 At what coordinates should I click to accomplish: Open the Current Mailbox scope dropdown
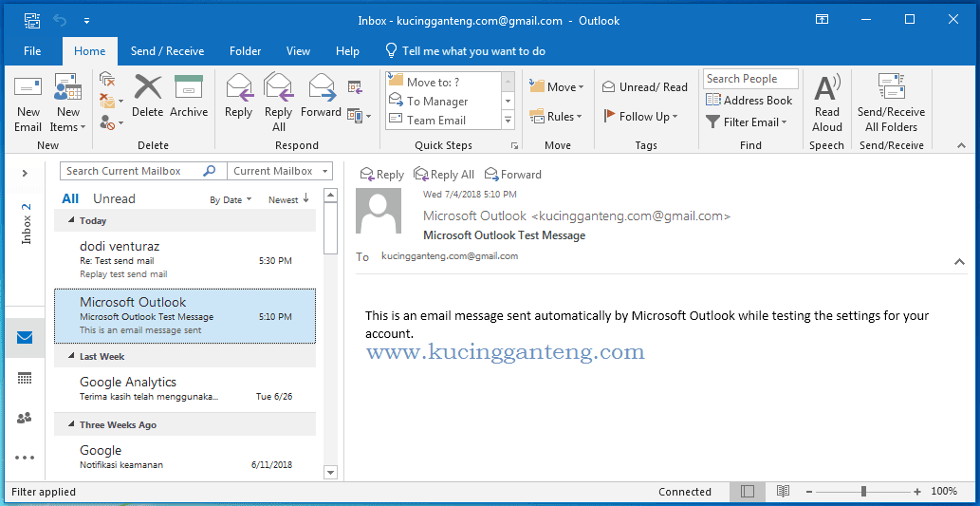279,171
